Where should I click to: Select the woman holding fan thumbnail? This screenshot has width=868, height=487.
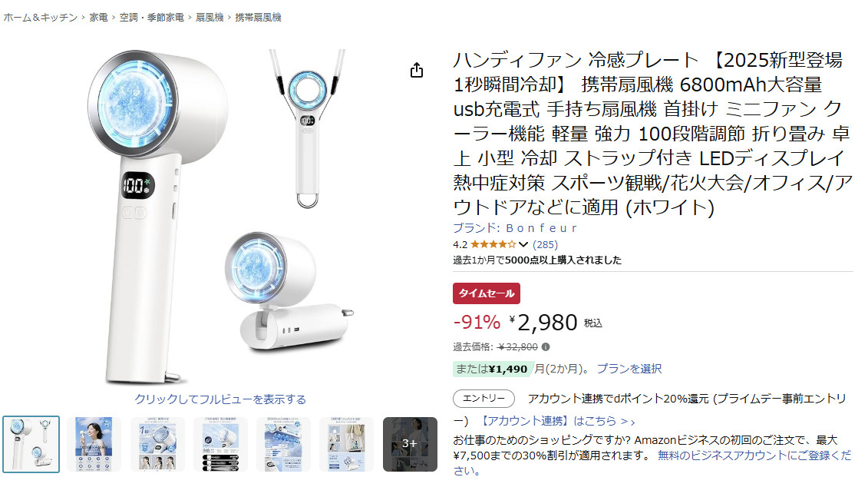coord(94,444)
